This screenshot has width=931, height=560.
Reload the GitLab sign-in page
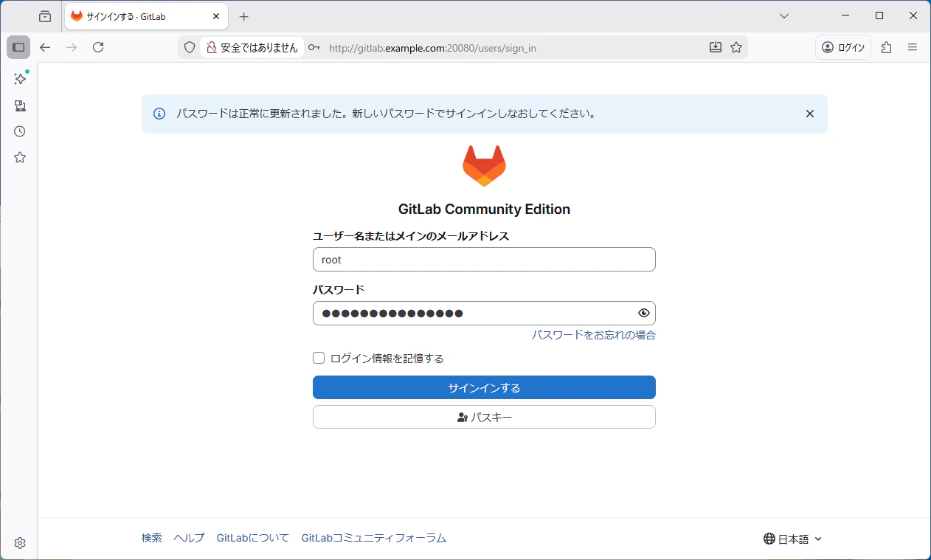pos(98,47)
